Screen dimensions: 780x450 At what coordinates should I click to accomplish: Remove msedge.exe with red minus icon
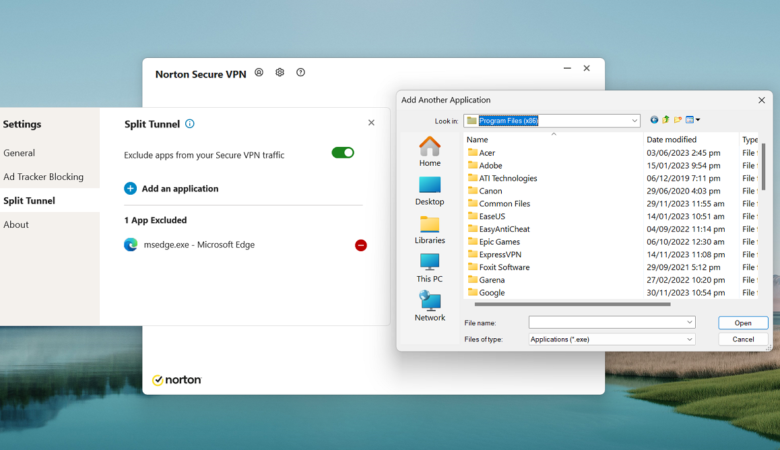pyautogui.click(x=361, y=245)
